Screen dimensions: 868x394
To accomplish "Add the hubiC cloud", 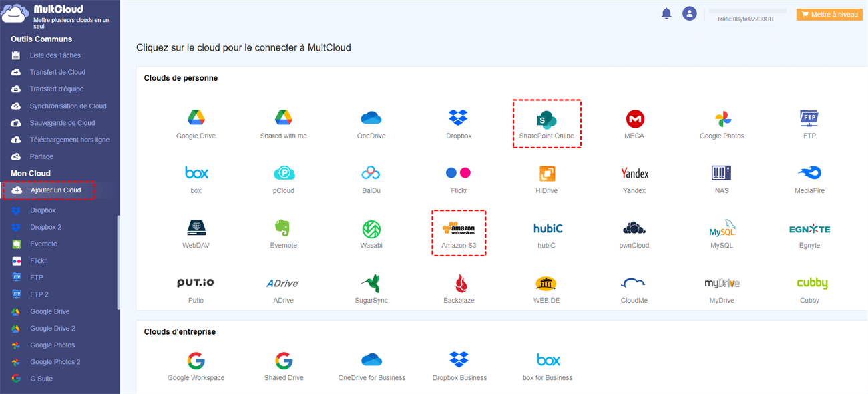I will [x=547, y=234].
